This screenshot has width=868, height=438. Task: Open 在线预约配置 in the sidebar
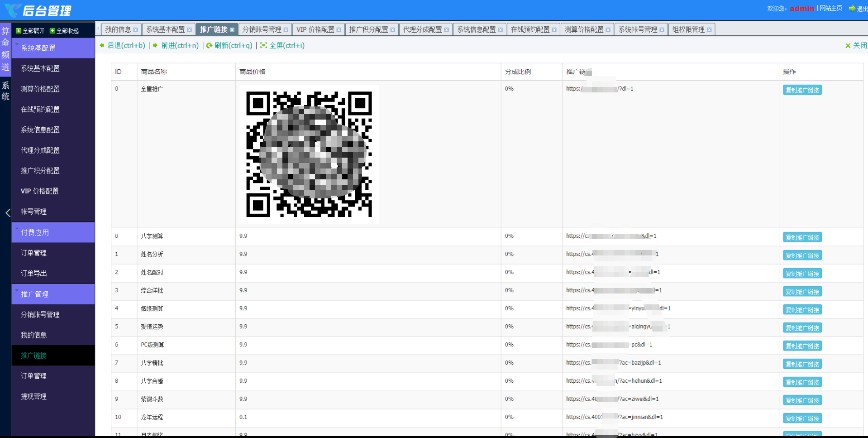(53, 109)
